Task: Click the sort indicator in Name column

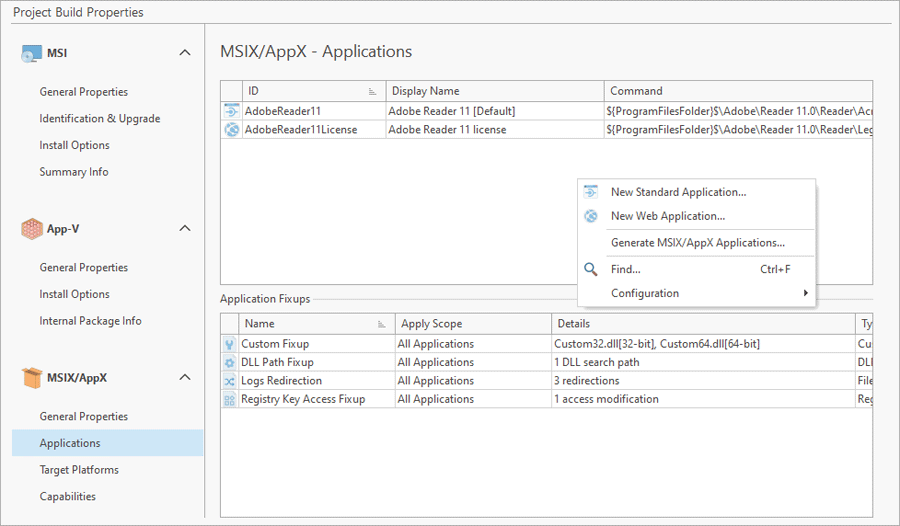Action: coord(381,324)
